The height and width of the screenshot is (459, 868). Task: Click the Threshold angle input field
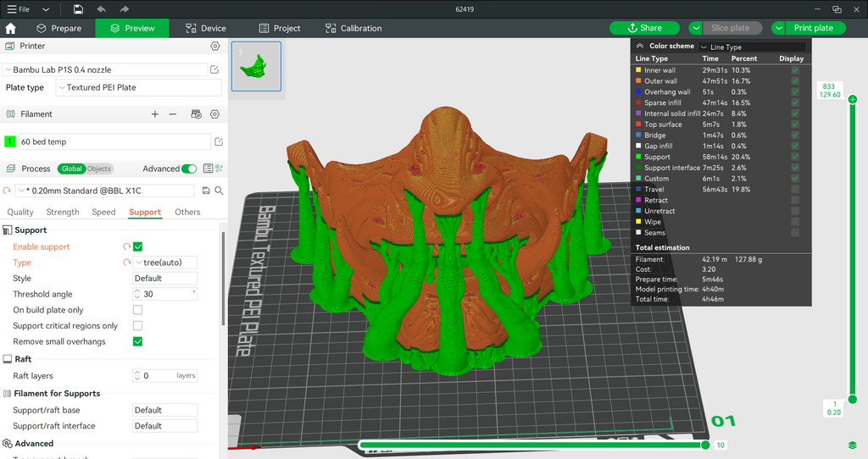coord(165,294)
